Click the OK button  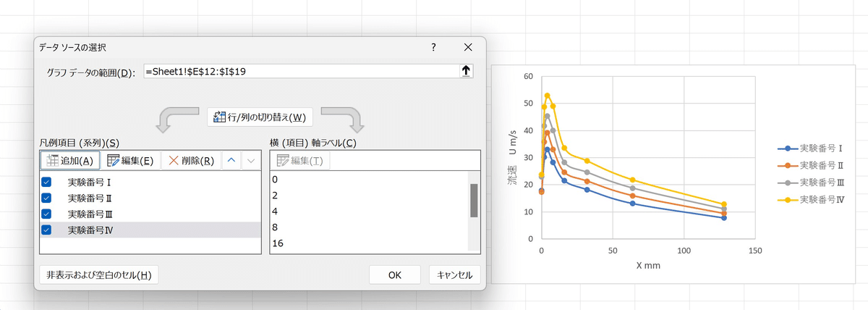[x=394, y=275]
